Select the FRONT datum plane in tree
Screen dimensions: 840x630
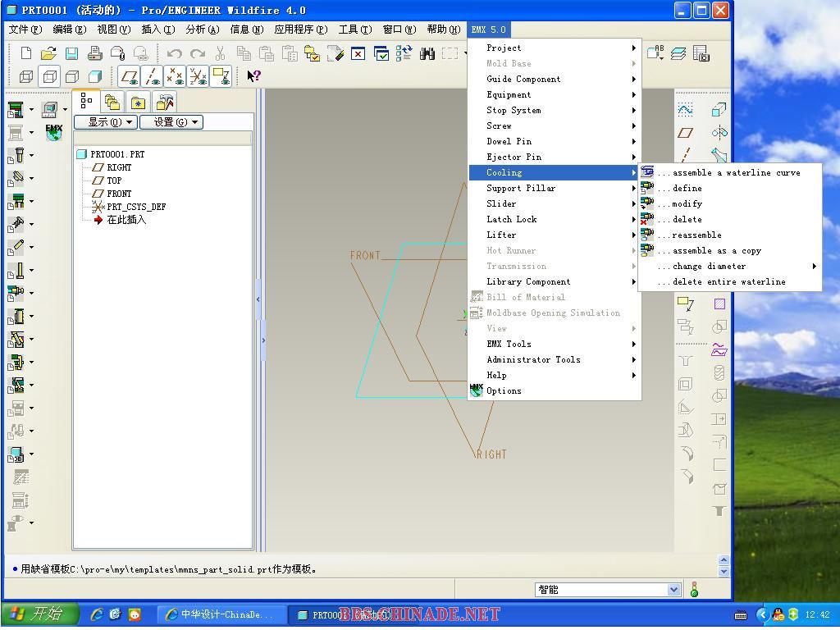pyautogui.click(x=119, y=194)
